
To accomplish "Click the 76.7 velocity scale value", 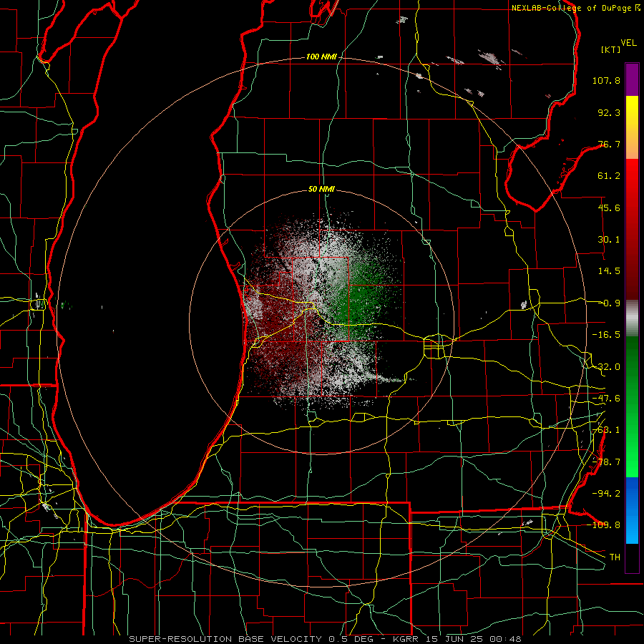I will pyautogui.click(x=609, y=144).
